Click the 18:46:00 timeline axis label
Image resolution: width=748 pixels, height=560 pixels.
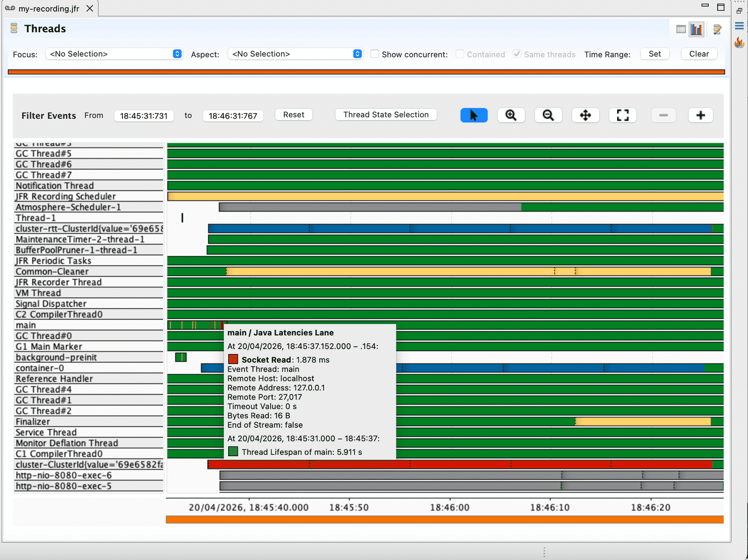coord(450,508)
